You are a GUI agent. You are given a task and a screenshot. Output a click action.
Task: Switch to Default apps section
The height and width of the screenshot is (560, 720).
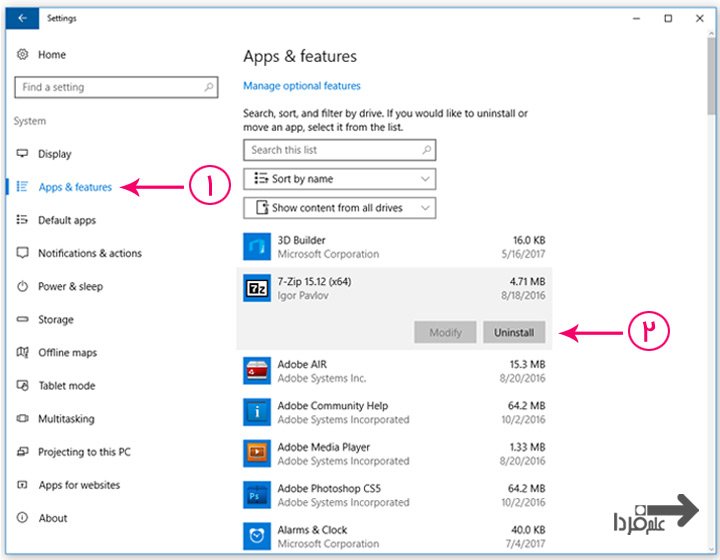click(x=67, y=220)
